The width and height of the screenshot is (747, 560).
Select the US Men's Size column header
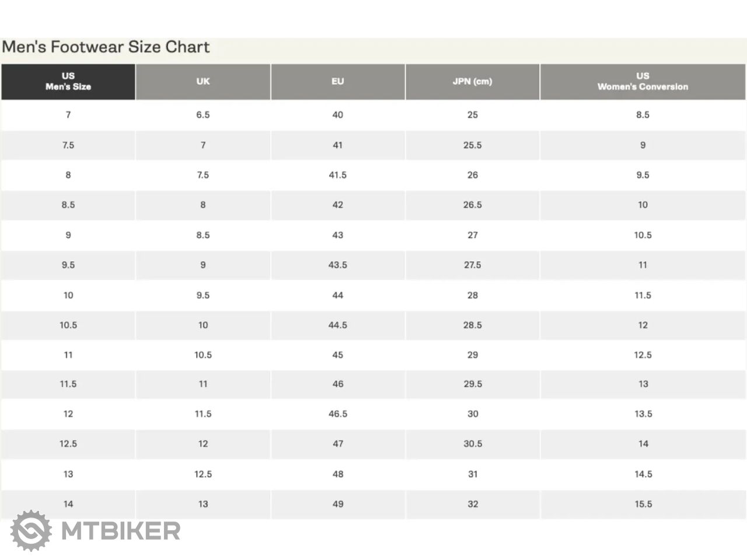click(x=68, y=82)
